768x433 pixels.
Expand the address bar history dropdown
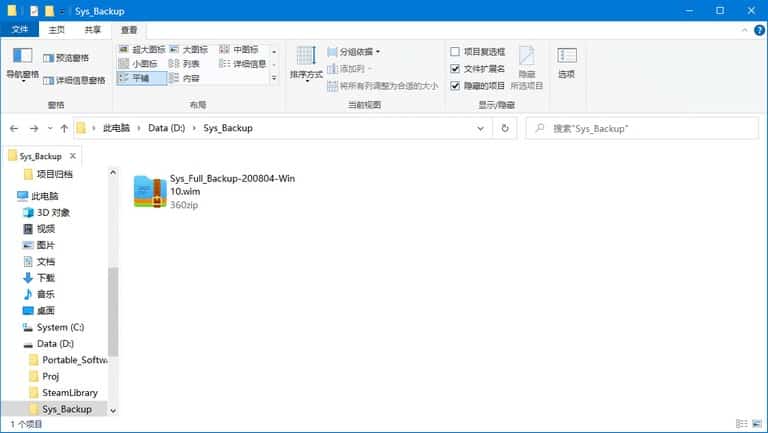pyautogui.click(x=480, y=128)
